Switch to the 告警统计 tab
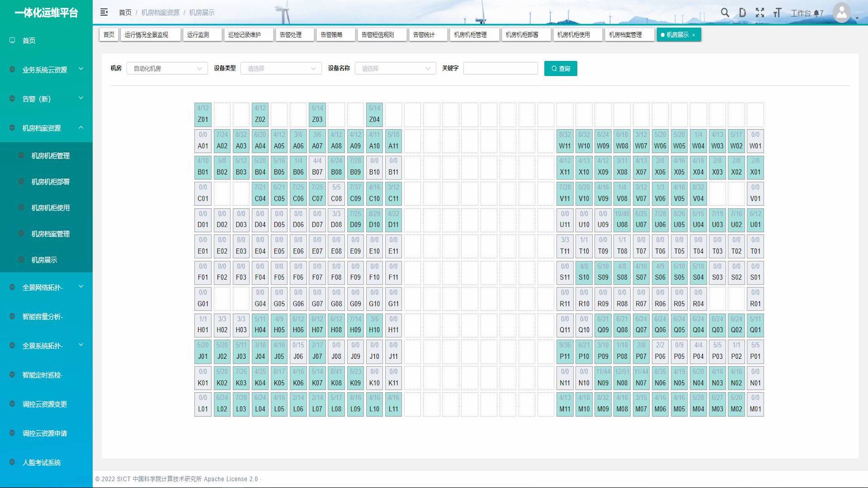This screenshot has height=488, width=868. (x=424, y=35)
